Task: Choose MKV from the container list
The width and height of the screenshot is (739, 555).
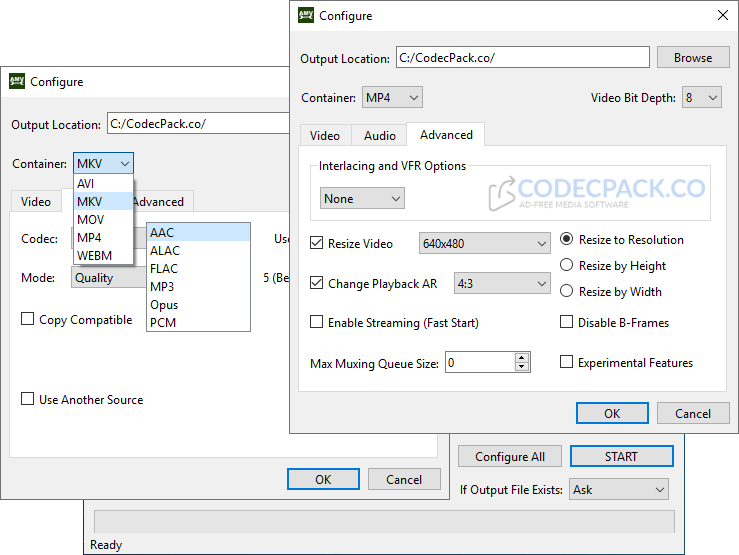Action: [x=103, y=201]
